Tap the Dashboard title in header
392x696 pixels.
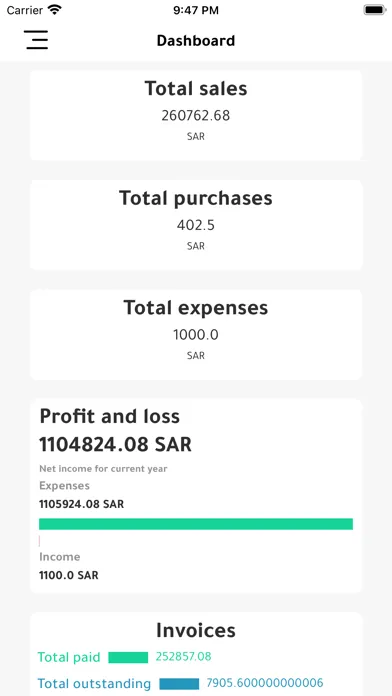pyautogui.click(x=196, y=40)
